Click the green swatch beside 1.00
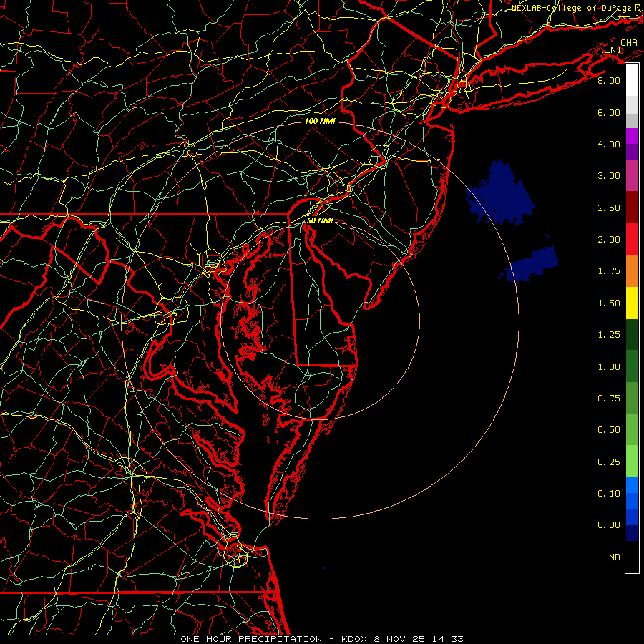The image size is (644, 644). pyautogui.click(x=632, y=366)
